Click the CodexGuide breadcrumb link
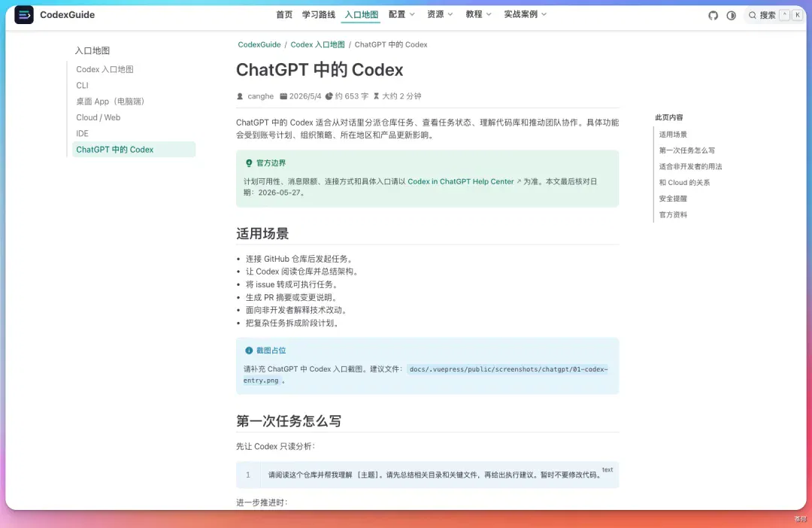This screenshot has width=812, height=528. click(x=259, y=44)
